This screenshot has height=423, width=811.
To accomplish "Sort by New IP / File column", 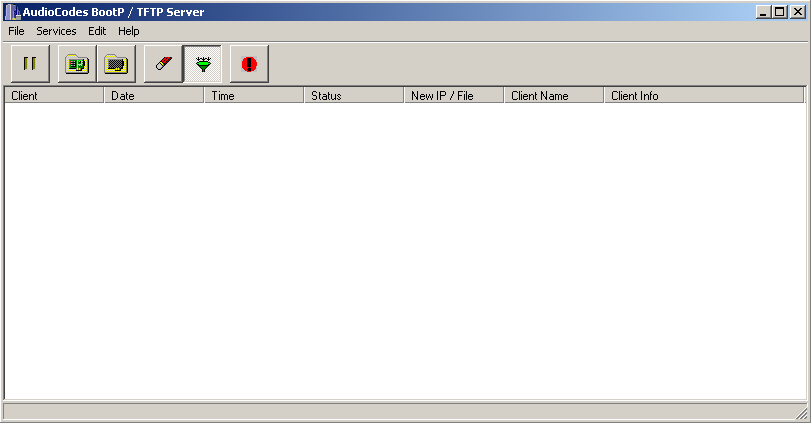I will coord(454,96).
